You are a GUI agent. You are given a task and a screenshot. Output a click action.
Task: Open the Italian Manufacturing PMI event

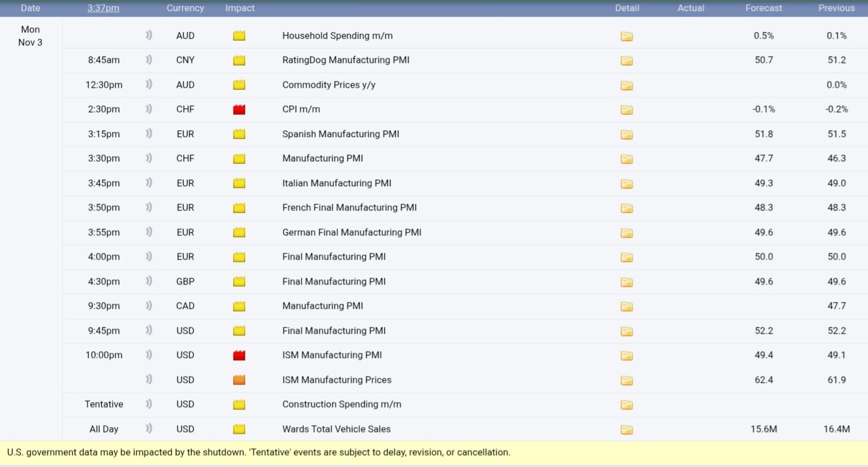(337, 183)
